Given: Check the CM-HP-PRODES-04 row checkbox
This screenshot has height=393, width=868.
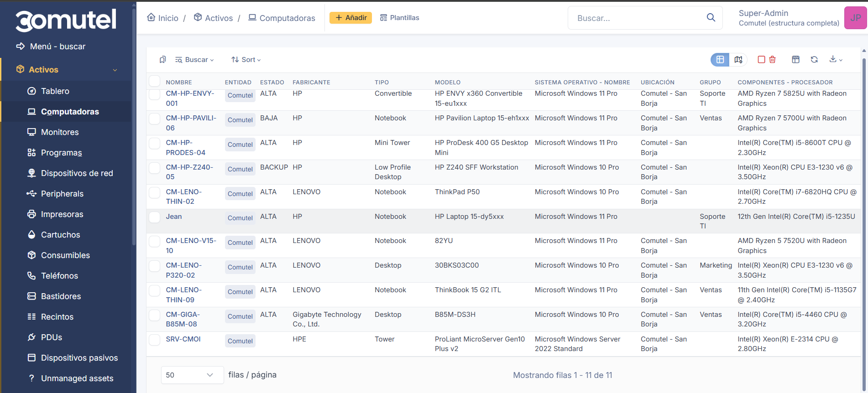Looking at the screenshot, I should click(x=155, y=144).
